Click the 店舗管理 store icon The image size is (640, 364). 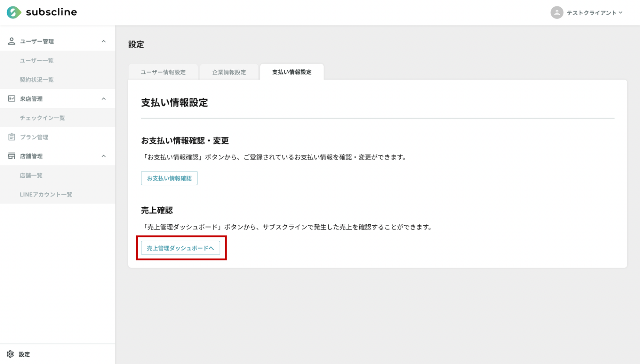pos(12,156)
